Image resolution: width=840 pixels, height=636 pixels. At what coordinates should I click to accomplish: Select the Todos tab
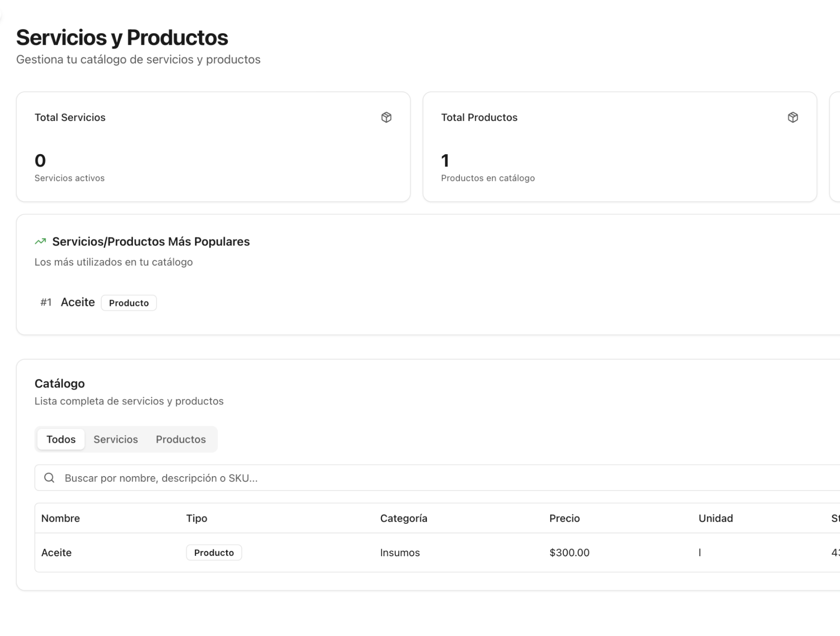[x=61, y=439]
